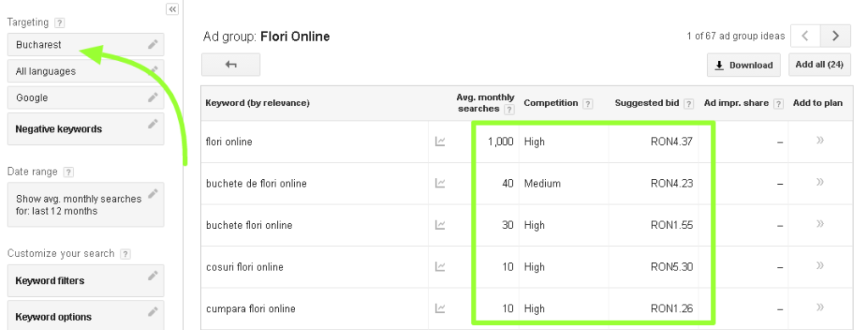This screenshot has height=330, width=868.
Task: Select keyword 'buchete flori online'
Action: tap(248, 226)
